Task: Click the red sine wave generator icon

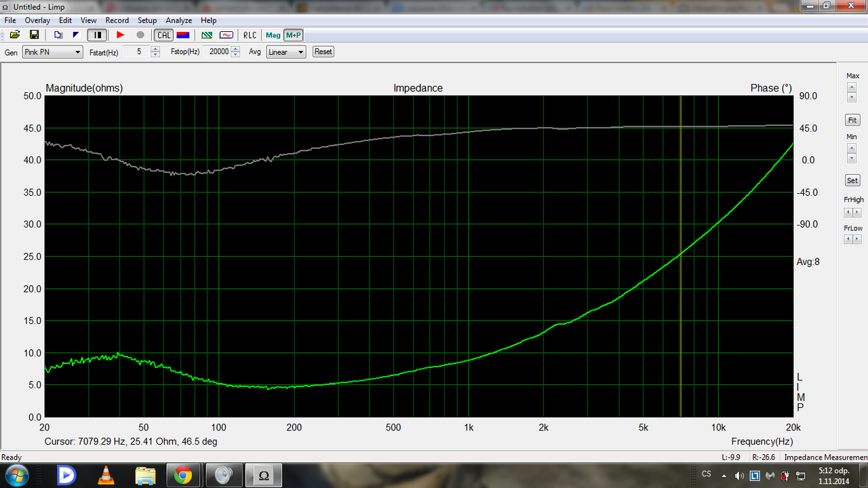Action: [x=226, y=35]
